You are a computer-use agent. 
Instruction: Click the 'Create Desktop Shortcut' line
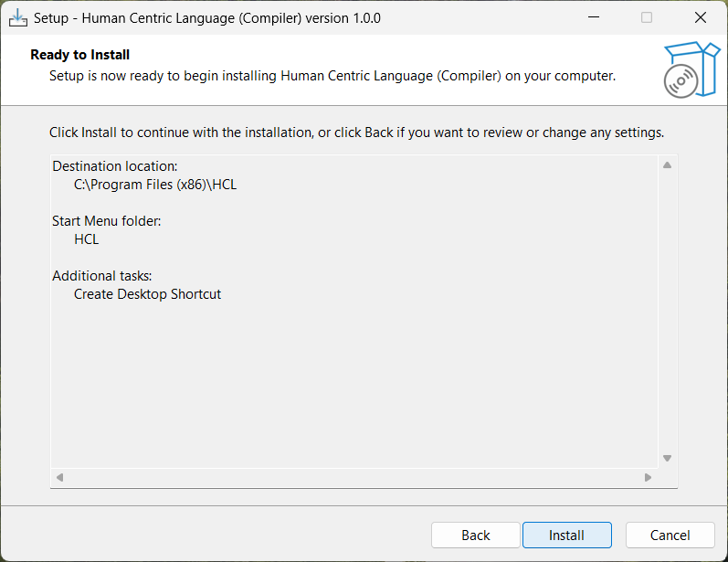coord(147,294)
